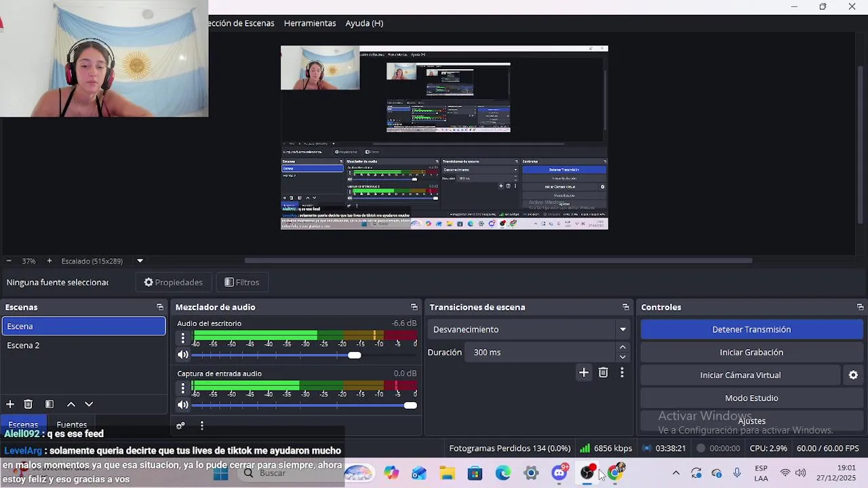The height and width of the screenshot is (488, 868).
Task: Select Escena in the scenes list
Action: click(83, 326)
